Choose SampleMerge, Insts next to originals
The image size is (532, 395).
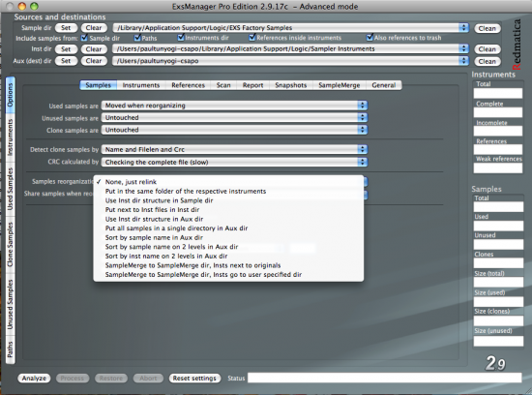point(228,265)
